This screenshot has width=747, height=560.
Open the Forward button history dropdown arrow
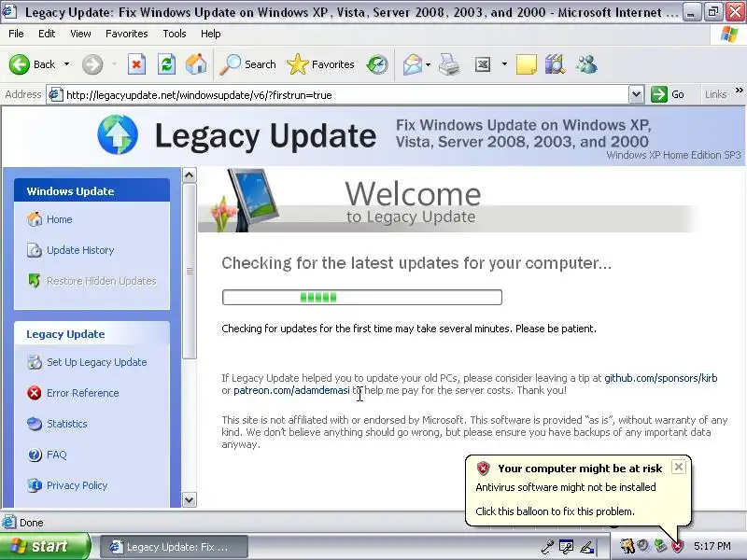[114, 64]
